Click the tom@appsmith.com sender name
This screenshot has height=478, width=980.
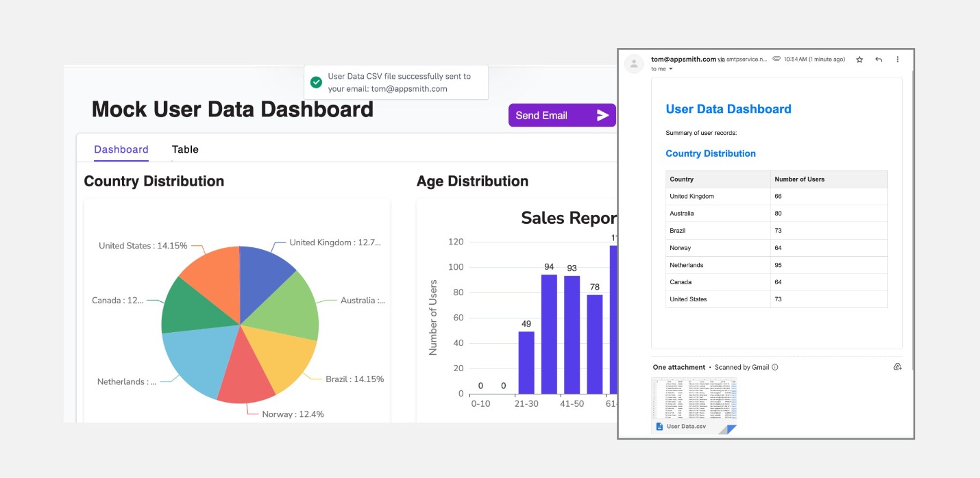[683, 60]
